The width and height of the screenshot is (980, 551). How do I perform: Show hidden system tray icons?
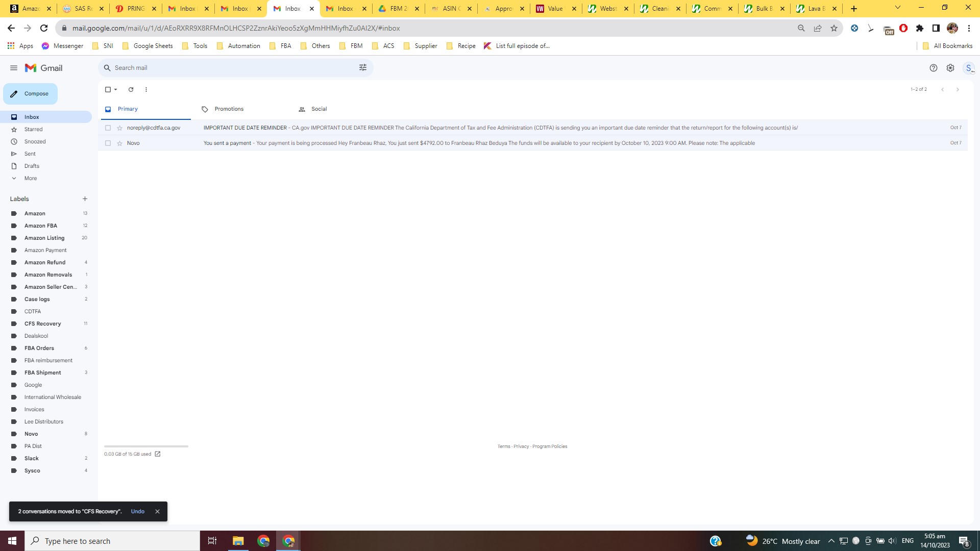(831, 541)
